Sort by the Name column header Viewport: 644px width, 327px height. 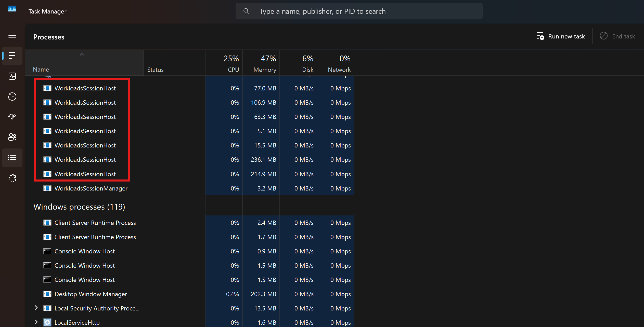85,62
